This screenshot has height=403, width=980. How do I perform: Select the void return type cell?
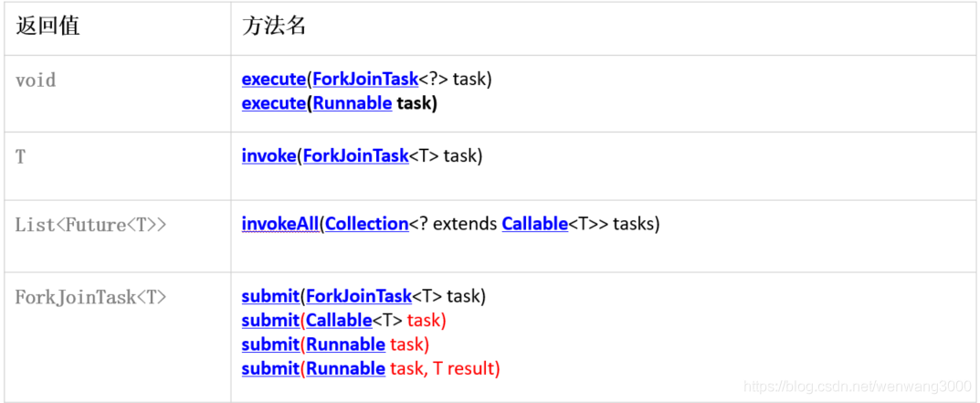coord(37,80)
